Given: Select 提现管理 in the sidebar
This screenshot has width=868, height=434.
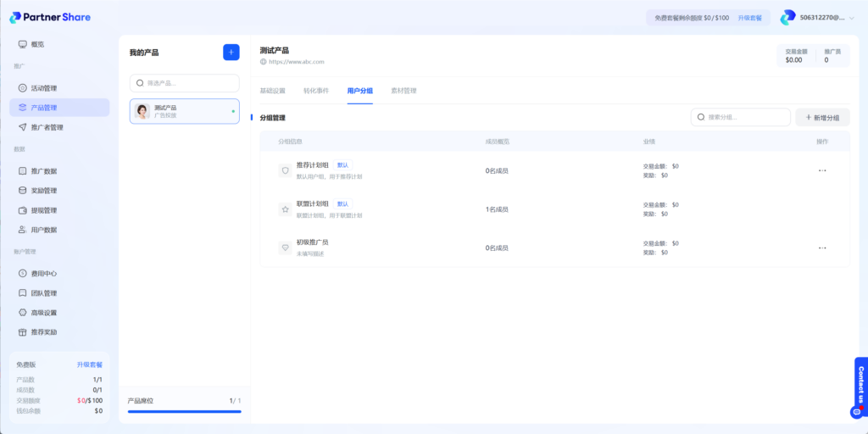Looking at the screenshot, I should (43, 210).
